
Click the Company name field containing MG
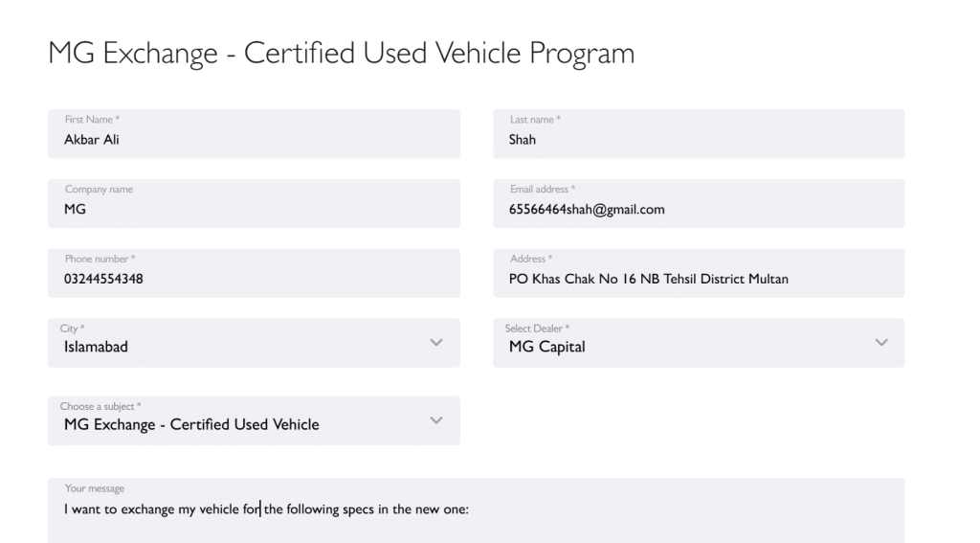[x=254, y=203]
